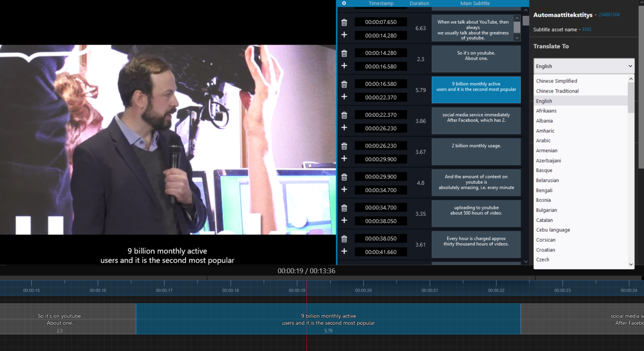Remove the 00:00:29.900 subtitle entry
This screenshot has width=644, height=351.
pos(344,177)
